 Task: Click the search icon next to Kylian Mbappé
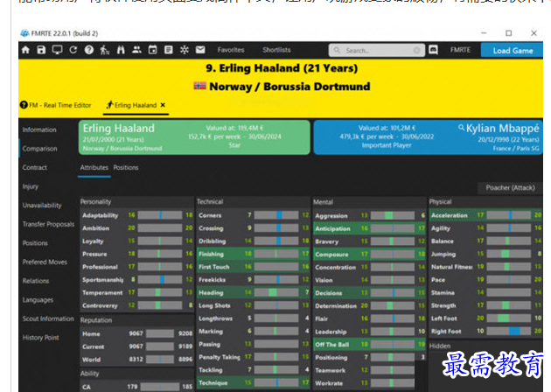point(462,128)
